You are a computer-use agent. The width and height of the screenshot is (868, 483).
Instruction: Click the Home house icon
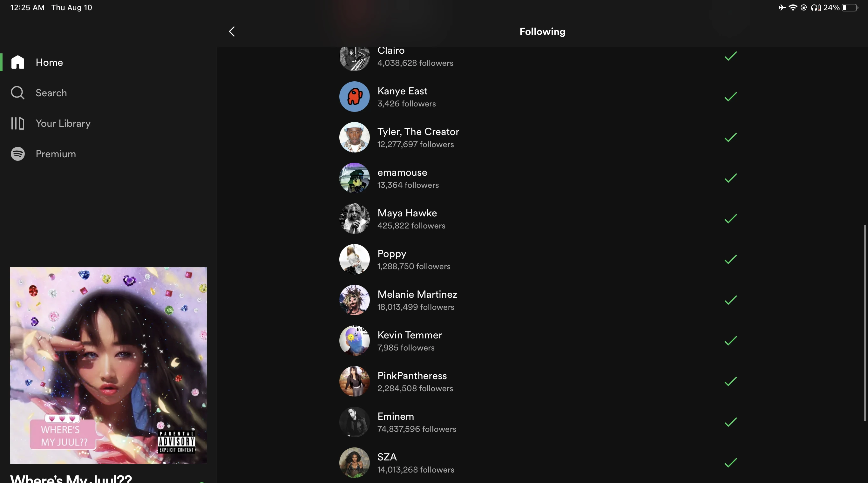tap(17, 62)
